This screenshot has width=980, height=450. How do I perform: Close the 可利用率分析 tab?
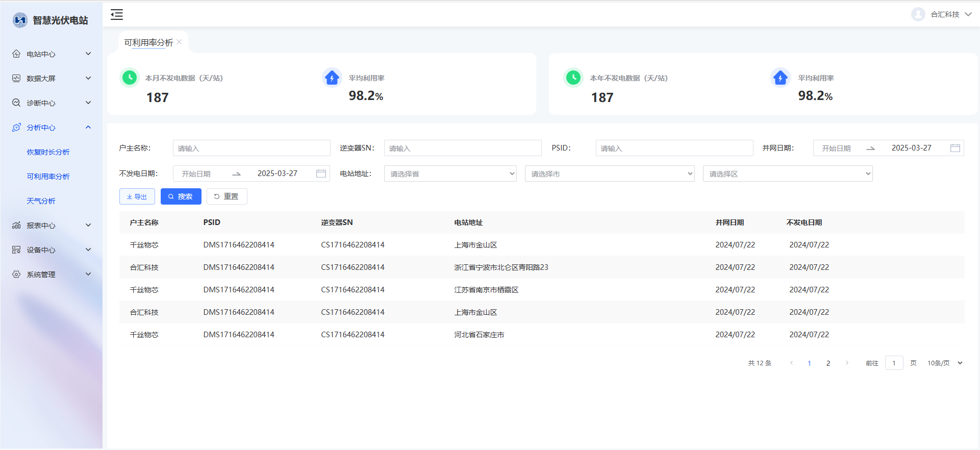(x=179, y=42)
